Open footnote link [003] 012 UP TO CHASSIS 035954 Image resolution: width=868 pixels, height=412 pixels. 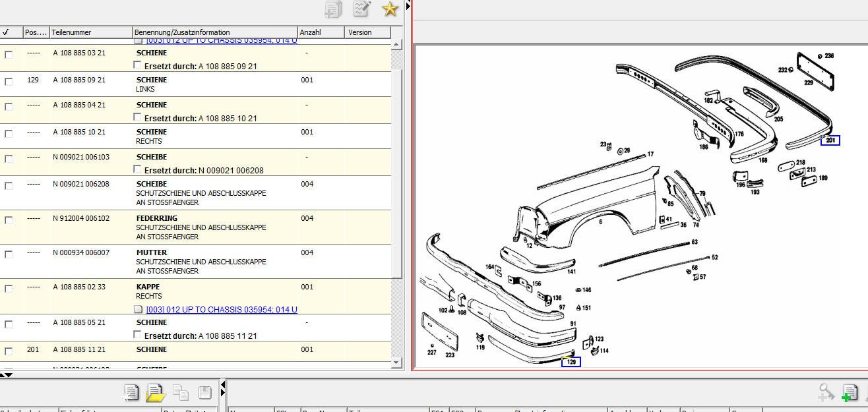coord(222,309)
